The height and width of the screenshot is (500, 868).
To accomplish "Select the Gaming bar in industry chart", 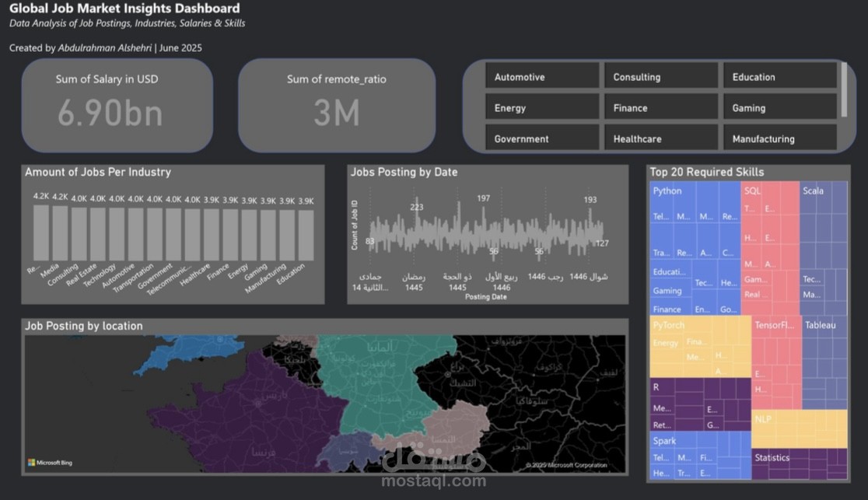I will [x=268, y=235].
